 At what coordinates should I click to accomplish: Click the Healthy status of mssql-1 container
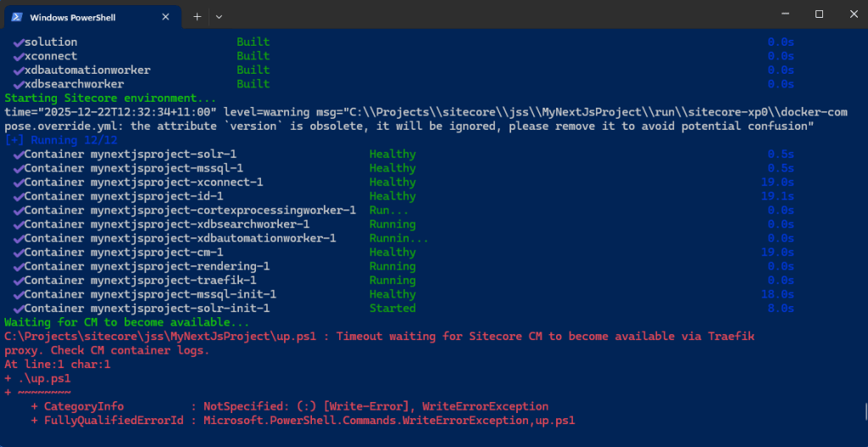click(x=392, y=168)
